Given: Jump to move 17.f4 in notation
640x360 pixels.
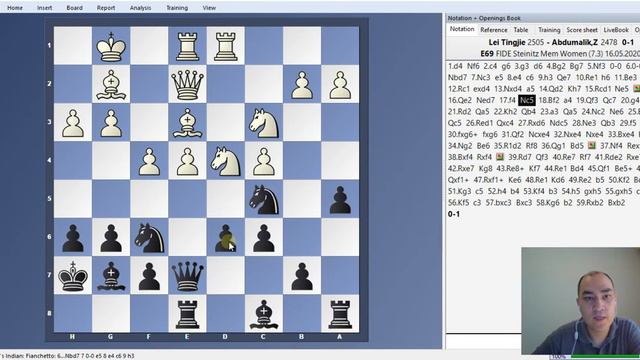Looking at the screenshot, I should click(x=507, y=100).
